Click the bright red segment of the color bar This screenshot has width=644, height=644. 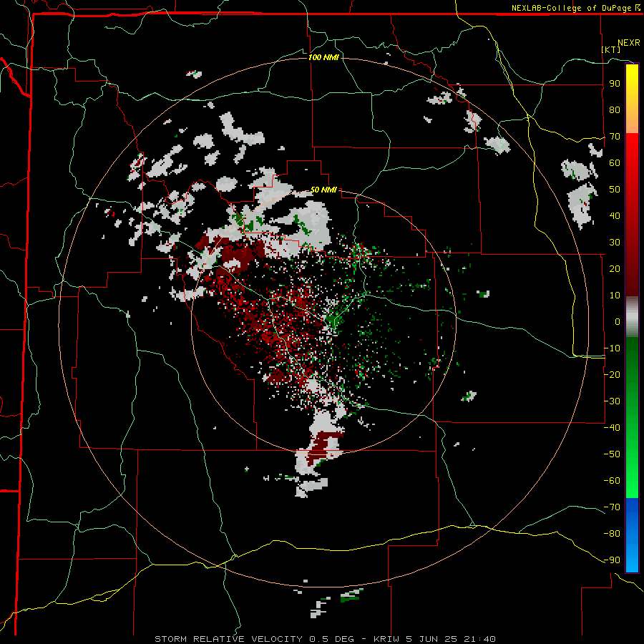coord(632,172)
